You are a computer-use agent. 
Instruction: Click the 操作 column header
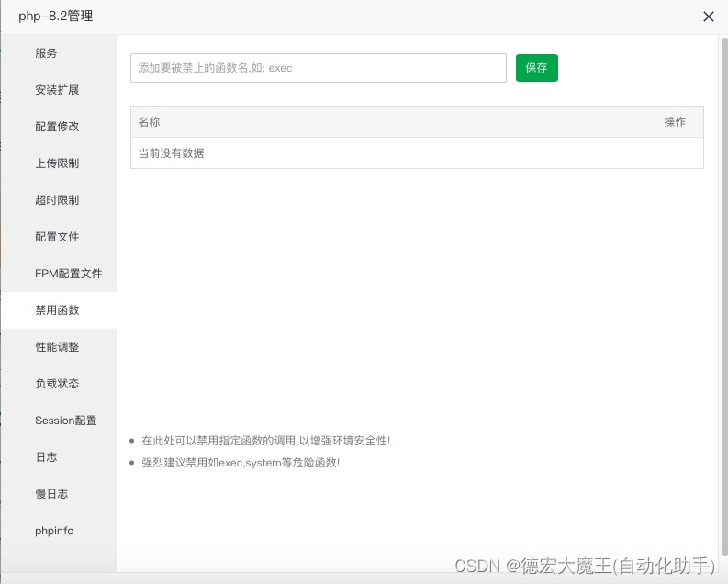pyautogui.click(x=675, y=122)
